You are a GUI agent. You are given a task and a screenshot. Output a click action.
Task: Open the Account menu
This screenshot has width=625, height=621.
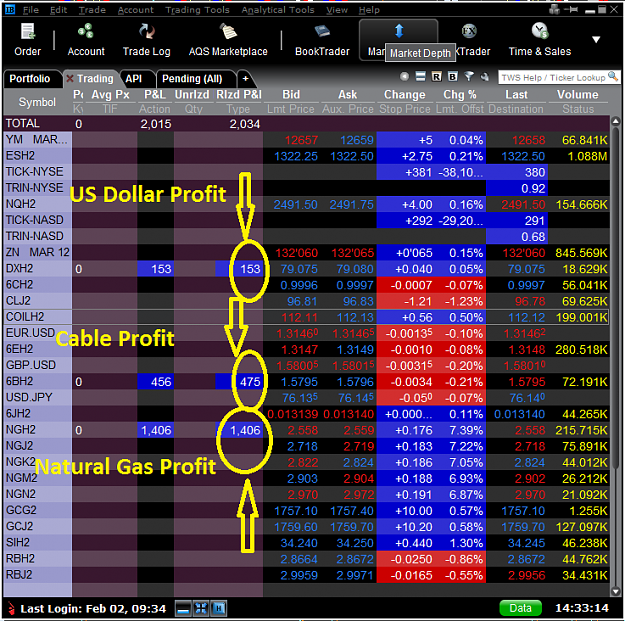136,10
